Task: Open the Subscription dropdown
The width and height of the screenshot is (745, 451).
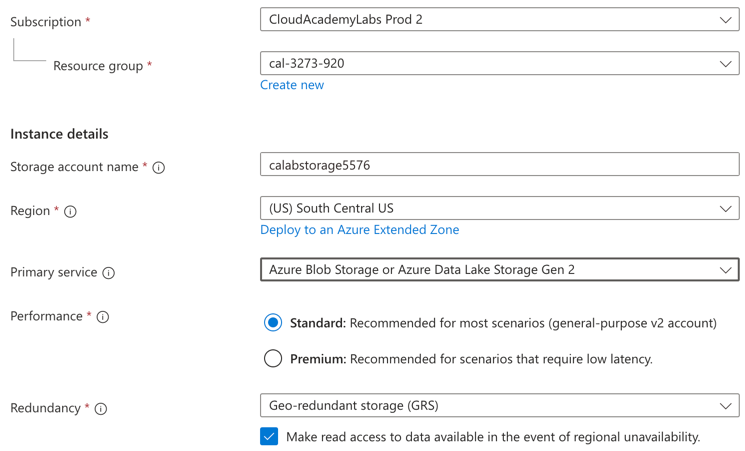Action: pos(498,19)
